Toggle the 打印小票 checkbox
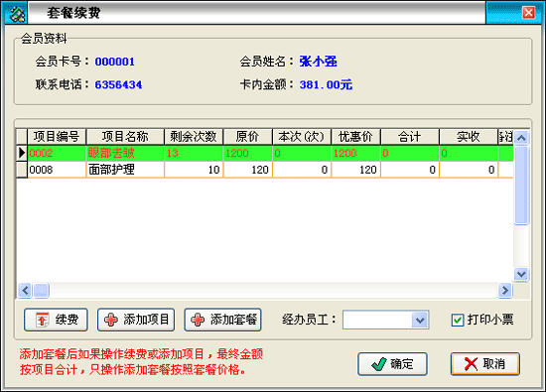Viewport: 546px width, 392px height. (458, 320)
